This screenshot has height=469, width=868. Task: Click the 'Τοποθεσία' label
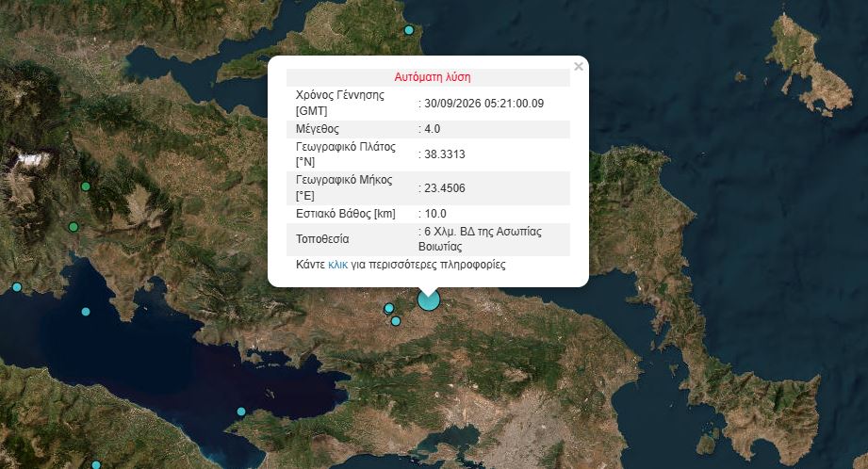click(x=322, y=239)
